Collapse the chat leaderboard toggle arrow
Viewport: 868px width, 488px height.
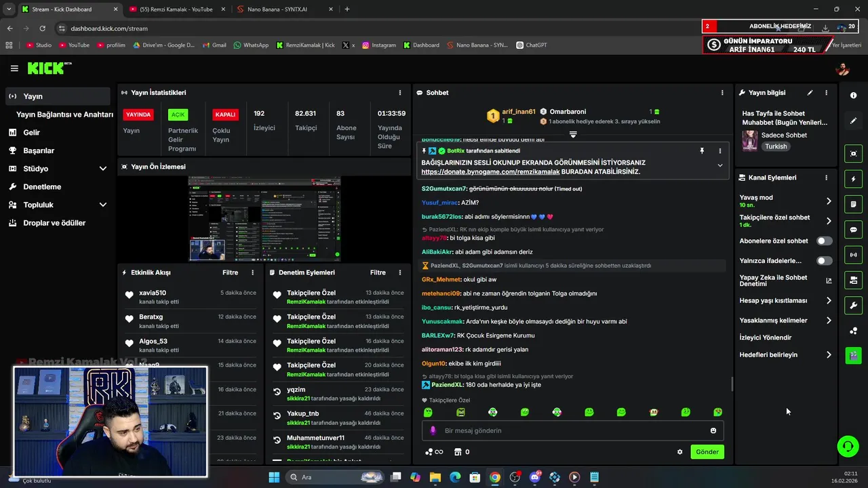(573, 134)
